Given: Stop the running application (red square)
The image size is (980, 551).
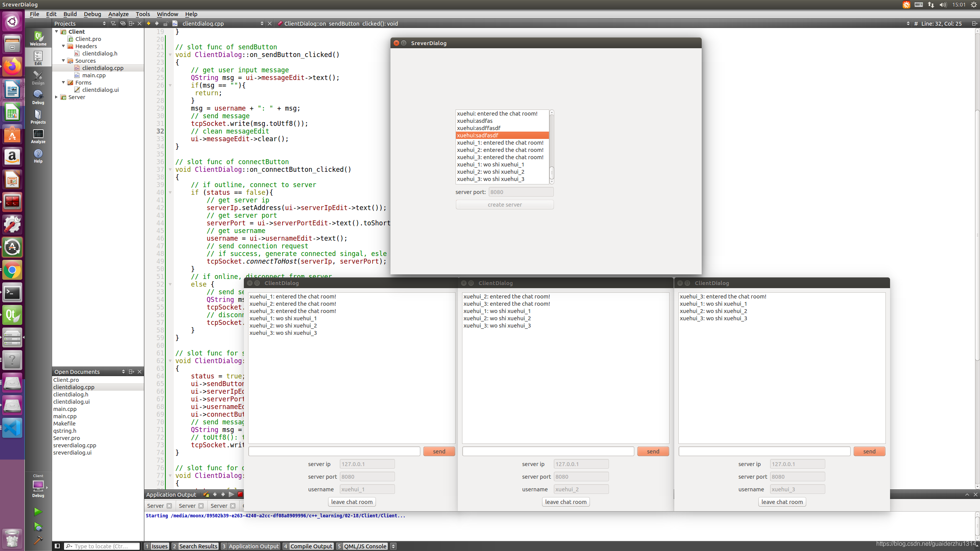Looking at the screenshot, I should click(240, 494).
